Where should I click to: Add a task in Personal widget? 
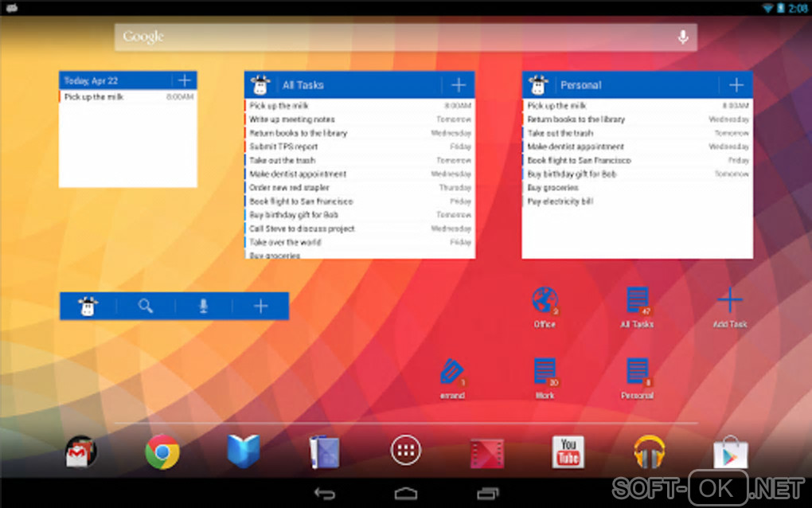pos(736,85)
